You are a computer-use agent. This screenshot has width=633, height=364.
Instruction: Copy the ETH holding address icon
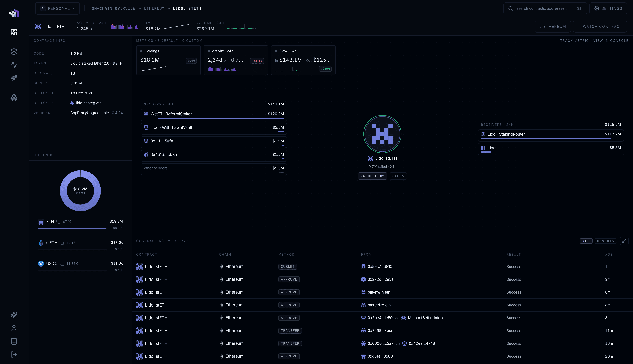click(x=58, y=222)
